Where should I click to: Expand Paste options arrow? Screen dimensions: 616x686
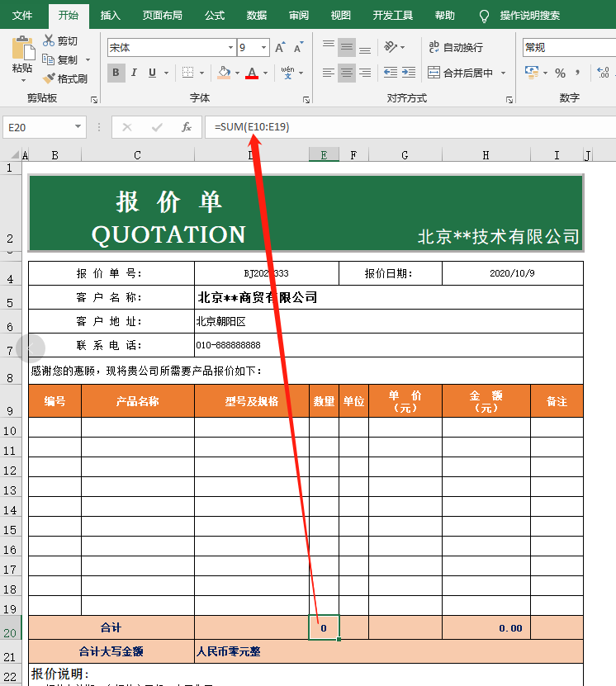tap(23, 81)
